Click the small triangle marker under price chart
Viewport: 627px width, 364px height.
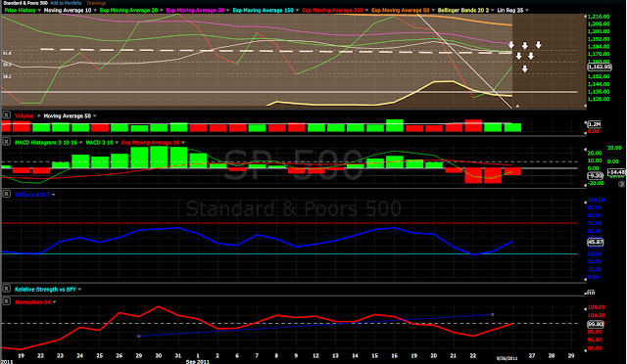517,107
